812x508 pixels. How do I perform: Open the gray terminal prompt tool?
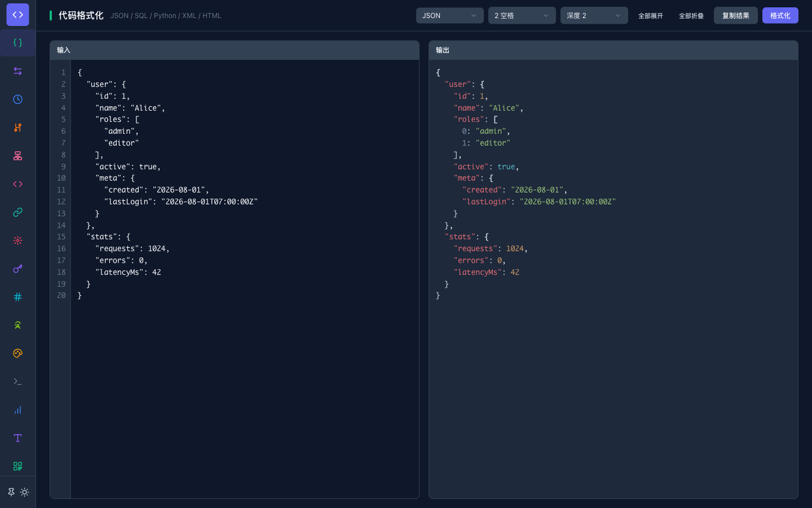(x=17, y=382)
